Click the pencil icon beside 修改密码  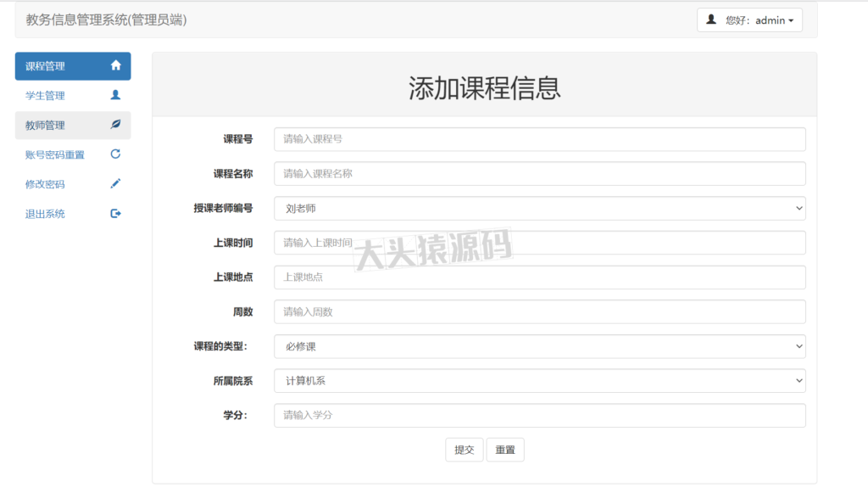pos(115,184)
